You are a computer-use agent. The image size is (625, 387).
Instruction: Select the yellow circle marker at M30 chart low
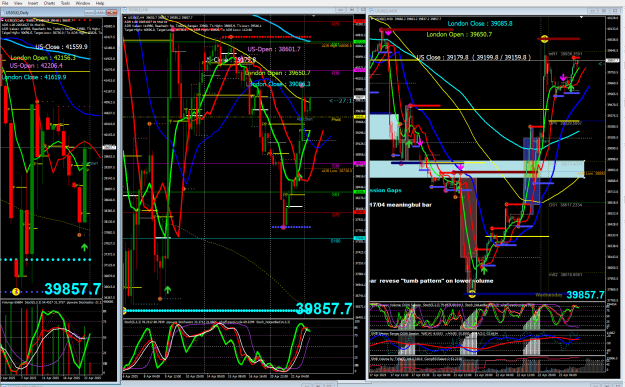(472, 294)
